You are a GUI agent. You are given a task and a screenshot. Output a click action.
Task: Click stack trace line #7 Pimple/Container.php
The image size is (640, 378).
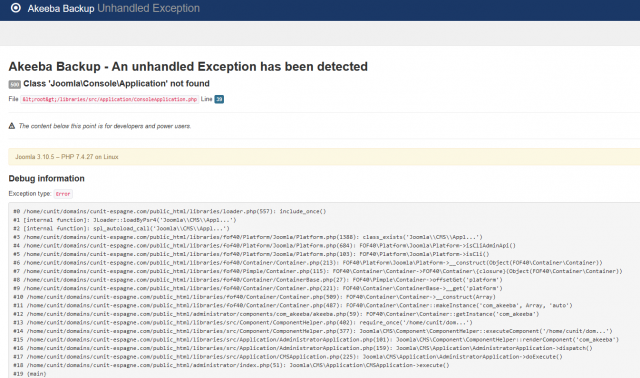318,271
